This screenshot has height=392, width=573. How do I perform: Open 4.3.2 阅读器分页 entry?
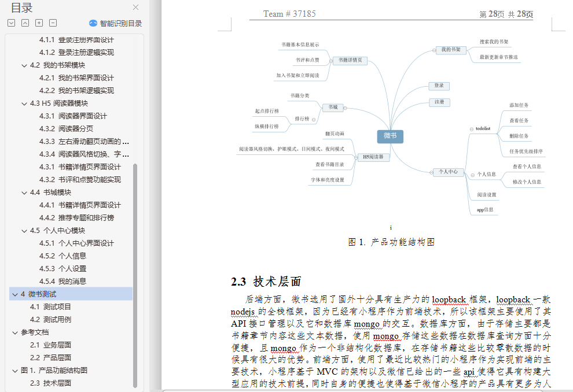click(x=66, y=129)
